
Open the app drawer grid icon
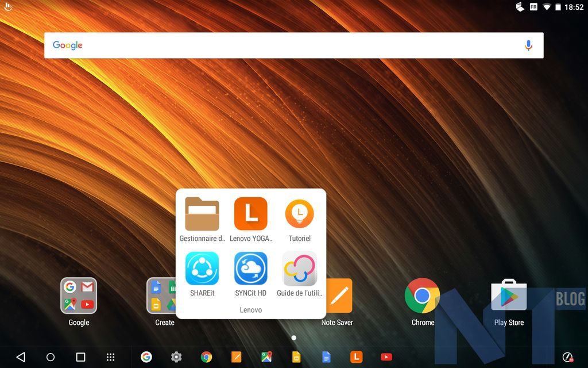(x=110, y=357)
